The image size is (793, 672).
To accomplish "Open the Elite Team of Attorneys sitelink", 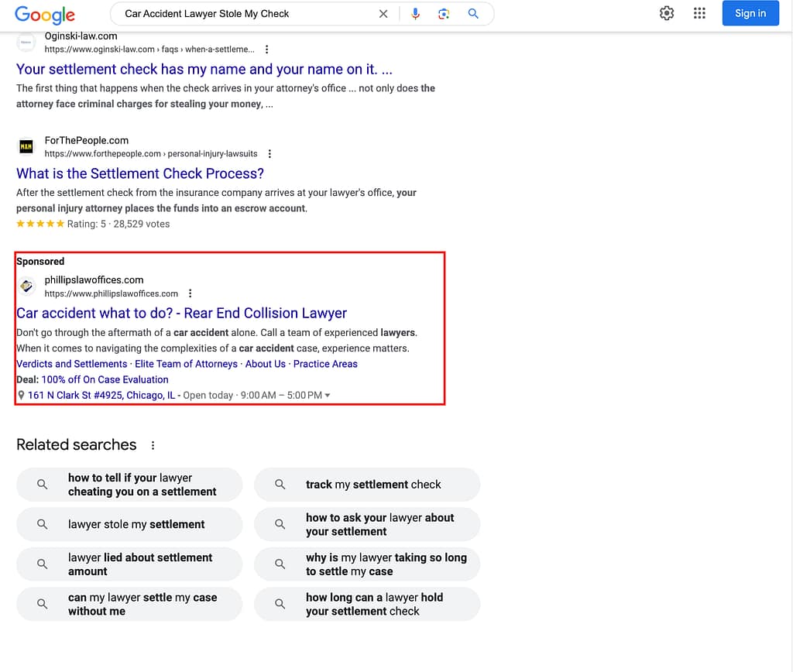I will [186, 364].
